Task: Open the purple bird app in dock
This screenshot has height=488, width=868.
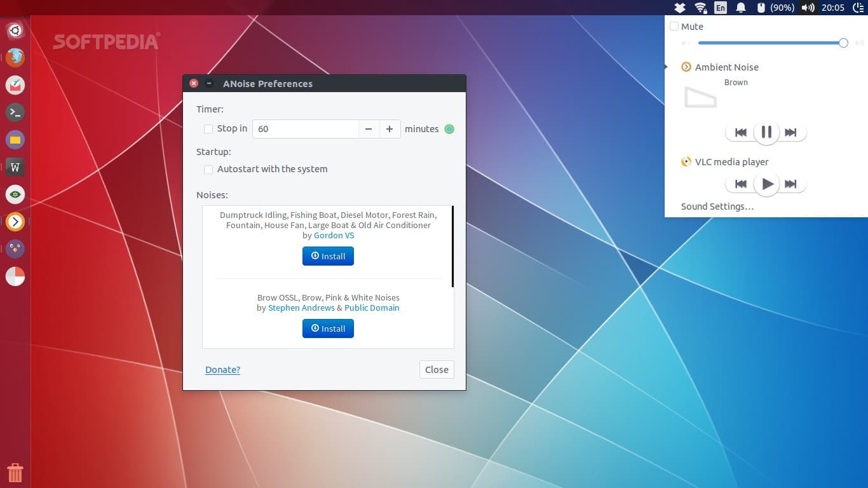Action: (15, 249)
